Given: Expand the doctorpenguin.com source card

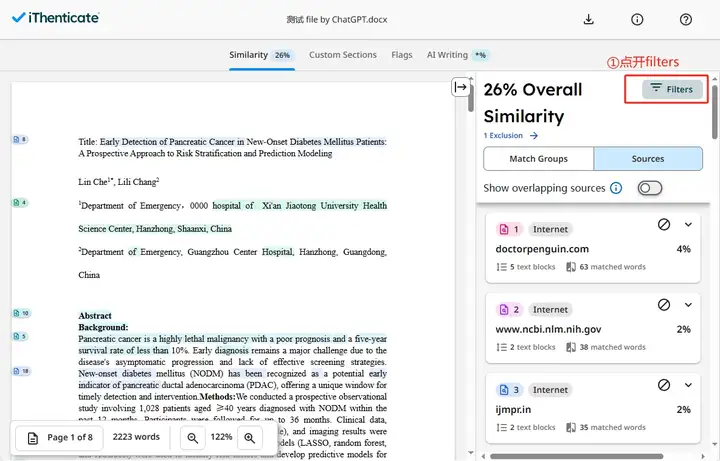Looking at the screenshot, I should [688, 225].
